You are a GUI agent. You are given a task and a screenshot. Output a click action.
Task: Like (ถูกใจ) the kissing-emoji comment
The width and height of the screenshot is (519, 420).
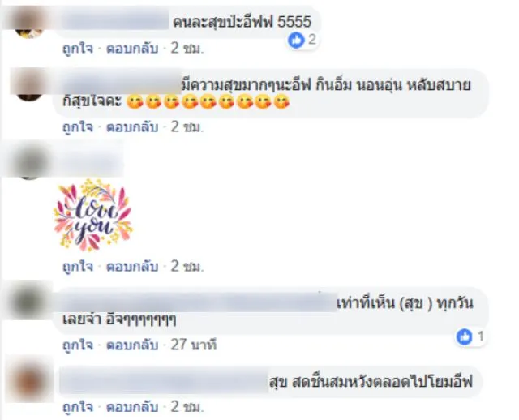pos(78,127)
